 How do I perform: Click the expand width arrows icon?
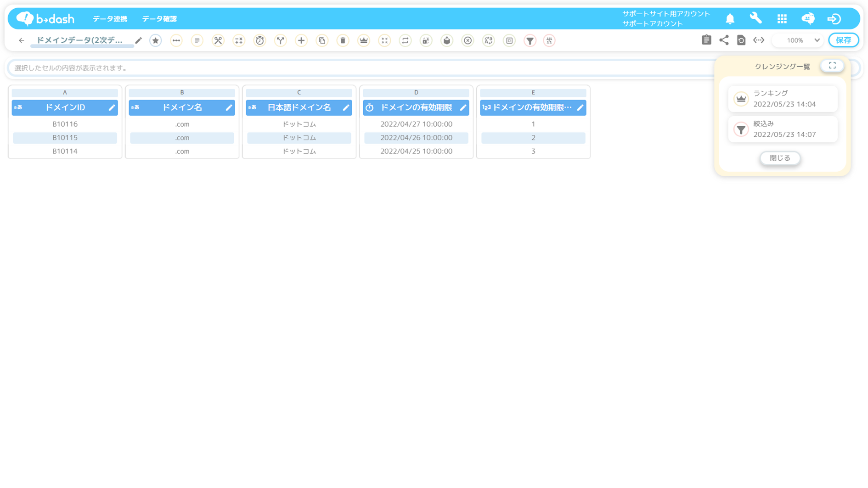(759, 40)
